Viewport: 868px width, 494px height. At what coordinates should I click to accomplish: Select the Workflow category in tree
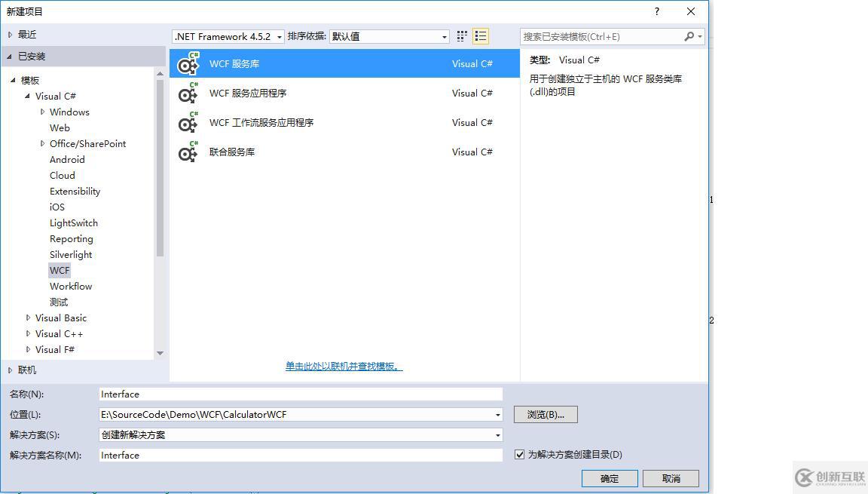(x=71, y=287)
